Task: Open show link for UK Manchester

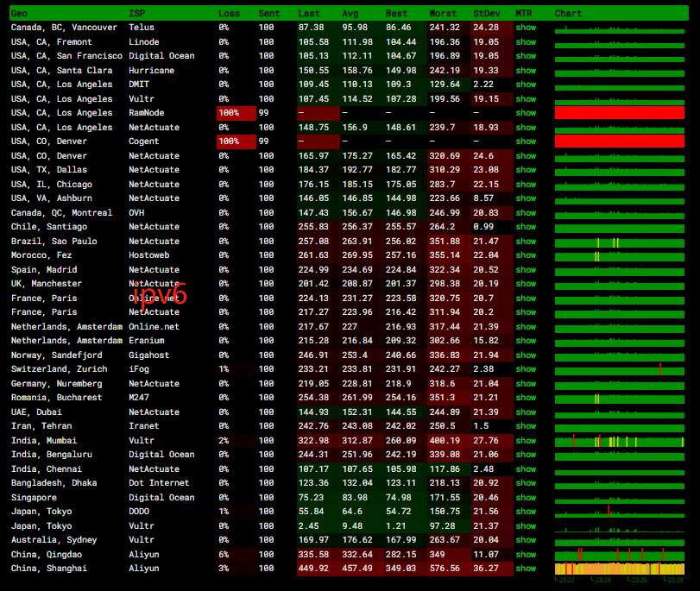Action: coord(526,284)
